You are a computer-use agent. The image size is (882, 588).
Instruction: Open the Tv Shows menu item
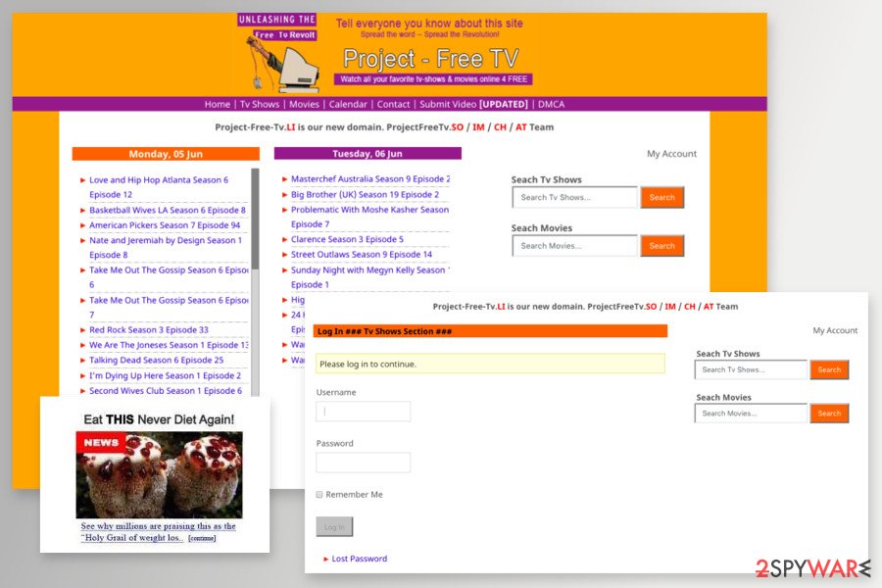point(260,104)
